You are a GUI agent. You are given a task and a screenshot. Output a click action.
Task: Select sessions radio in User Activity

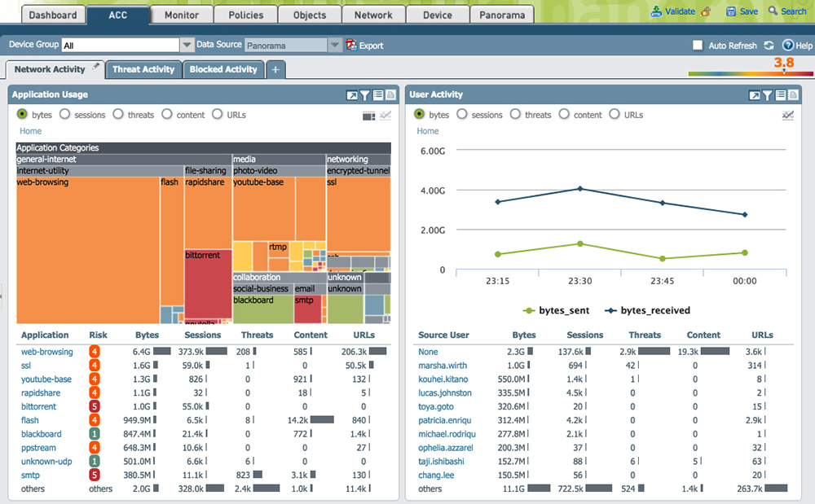pos(462,114)
